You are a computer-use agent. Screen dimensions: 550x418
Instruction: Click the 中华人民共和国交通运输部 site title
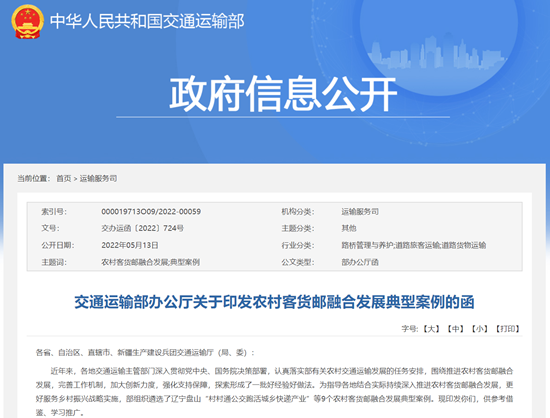point(147,21)
